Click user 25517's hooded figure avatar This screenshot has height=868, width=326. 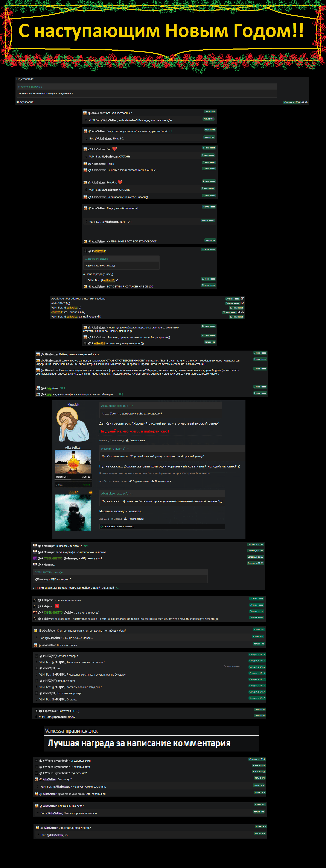(x=73, y=513)
